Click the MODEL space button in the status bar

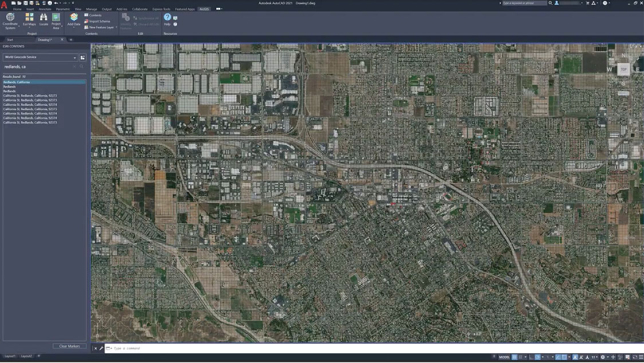504,357
